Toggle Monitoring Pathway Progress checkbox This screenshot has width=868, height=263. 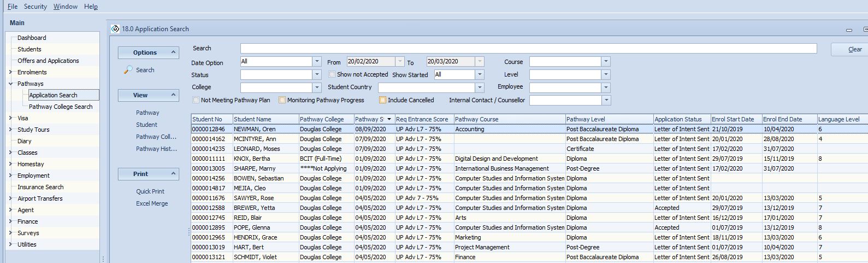coord(282,100)
